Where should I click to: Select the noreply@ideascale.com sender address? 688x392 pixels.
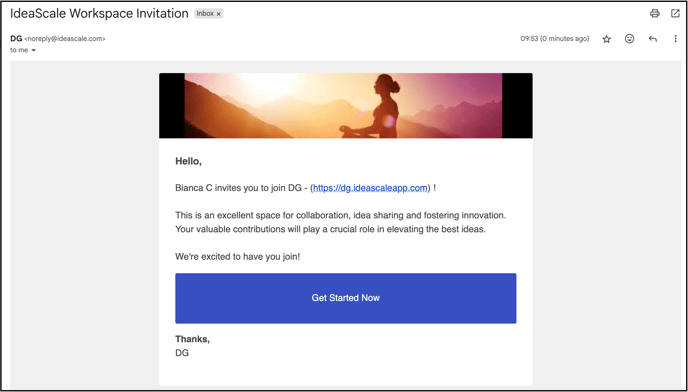65,39
